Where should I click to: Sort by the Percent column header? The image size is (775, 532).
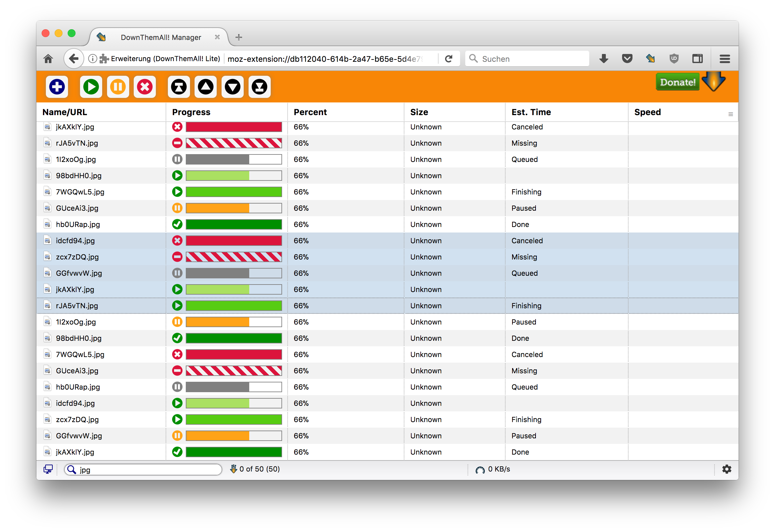coord(310,112)
